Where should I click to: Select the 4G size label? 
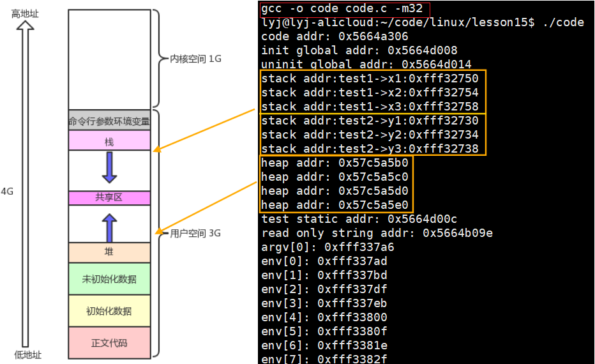click(7, 192)
